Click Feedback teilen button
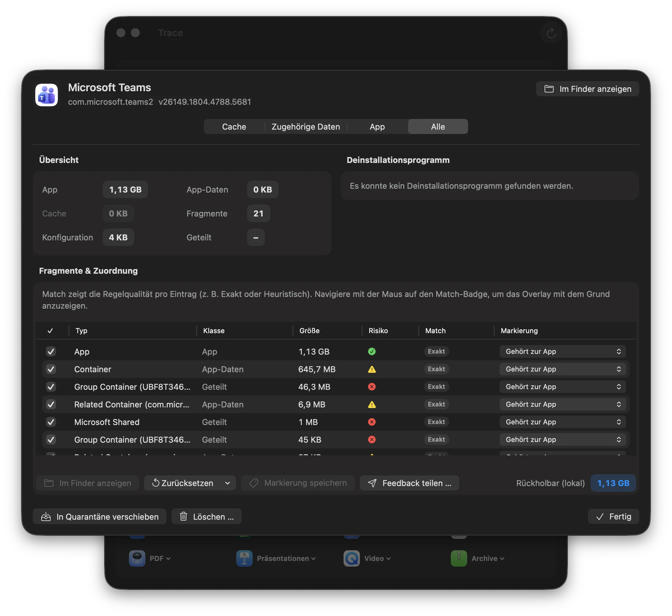This screenshot has width=672, height=616. (x=410, y=483)
